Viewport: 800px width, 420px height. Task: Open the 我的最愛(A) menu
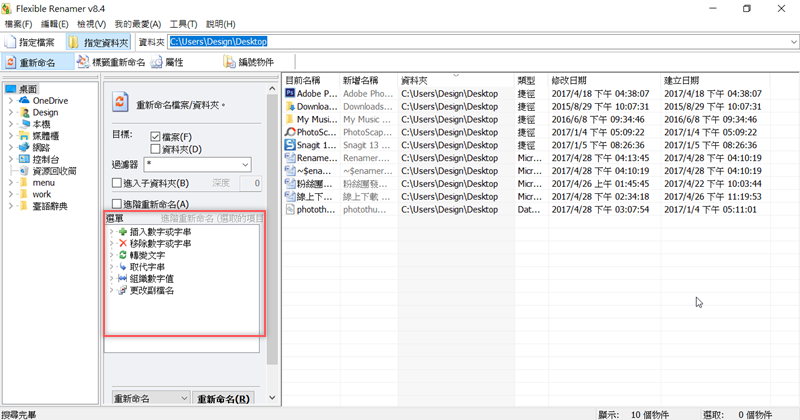click(x=138, y=24)
